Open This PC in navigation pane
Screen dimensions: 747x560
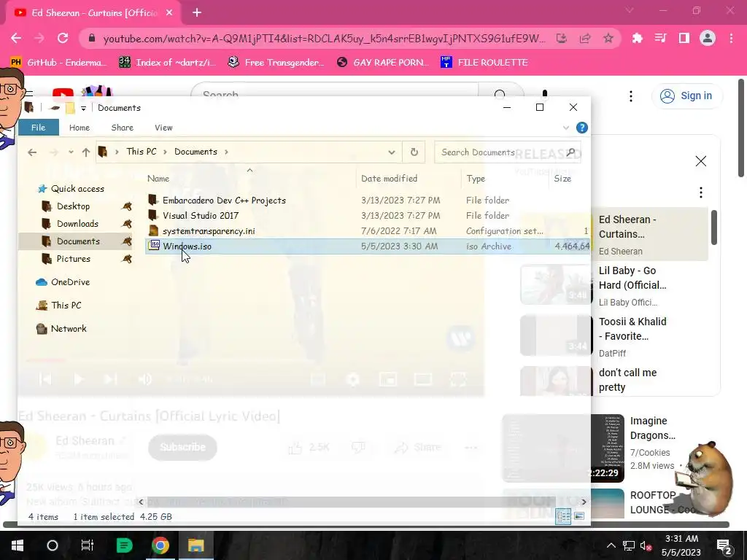(66, 306)
